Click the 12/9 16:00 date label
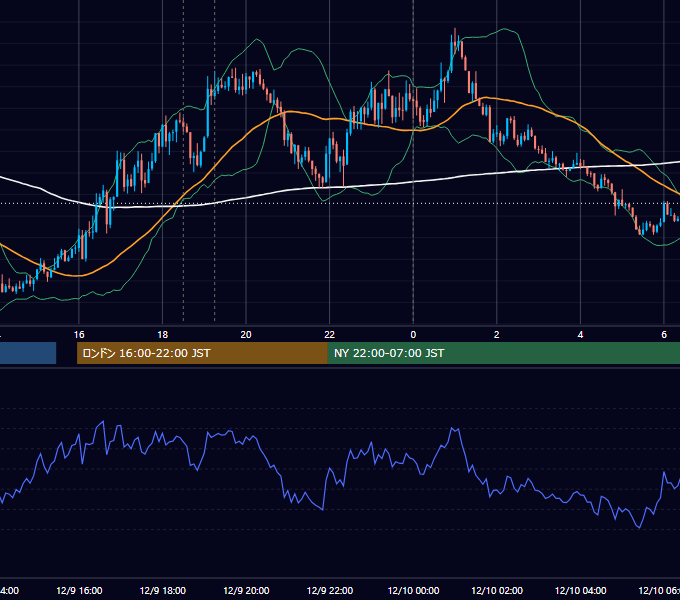The image size is (680, 600). point(79,590)
